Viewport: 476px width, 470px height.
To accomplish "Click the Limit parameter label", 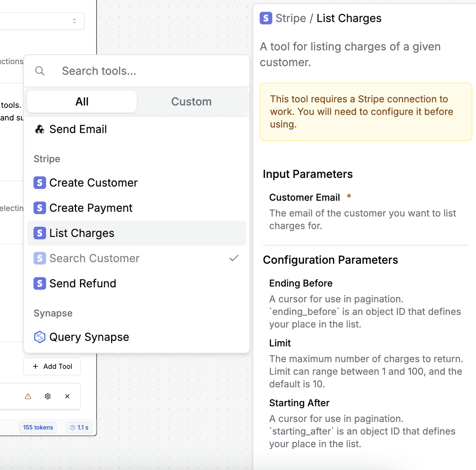I will 280,343.
